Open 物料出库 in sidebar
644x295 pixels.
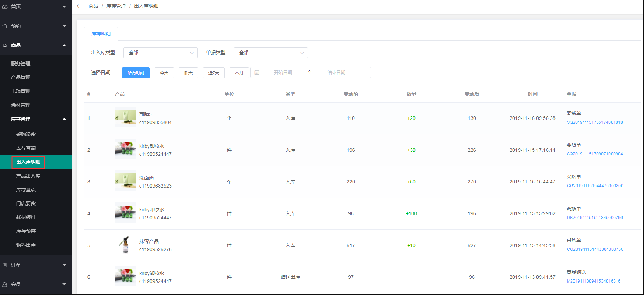(26, 245)
